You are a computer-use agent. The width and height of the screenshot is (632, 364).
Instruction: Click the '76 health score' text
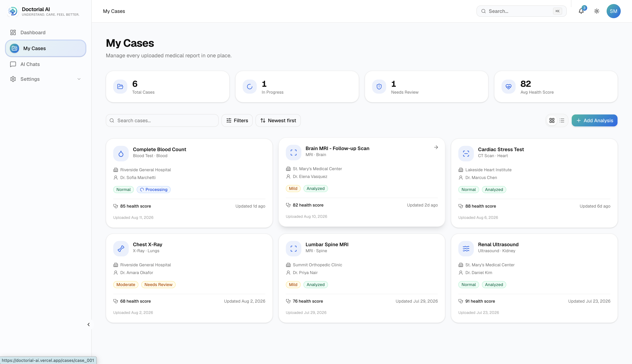308,301
